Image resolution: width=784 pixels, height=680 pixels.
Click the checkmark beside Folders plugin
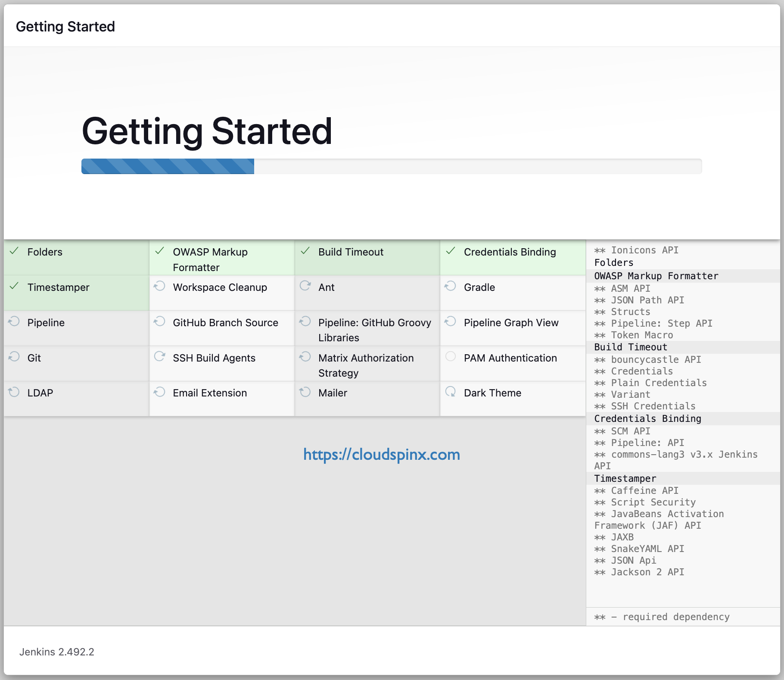tap(14, 251)
